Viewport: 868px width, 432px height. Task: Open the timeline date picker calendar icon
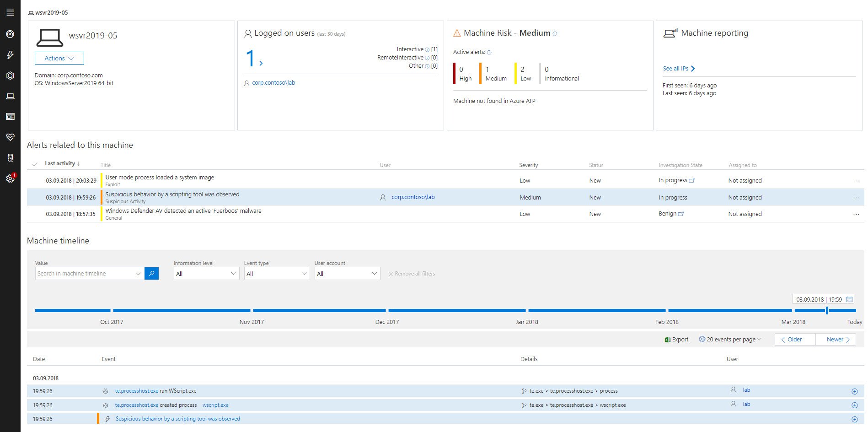849,299
